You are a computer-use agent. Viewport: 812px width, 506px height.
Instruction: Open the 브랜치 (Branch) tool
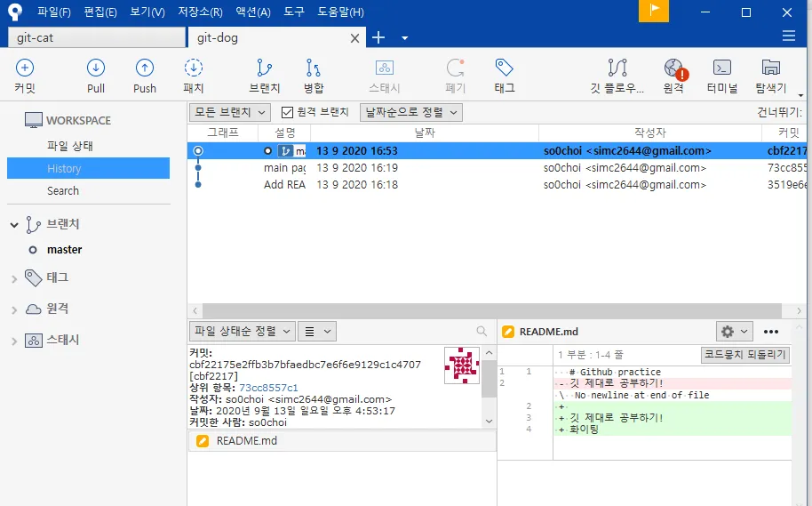pos(265,76)
